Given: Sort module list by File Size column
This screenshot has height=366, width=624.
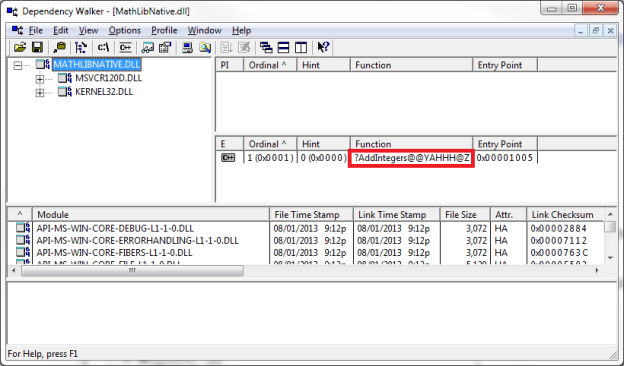Looking at the screenshot, I should click(465, 215).
